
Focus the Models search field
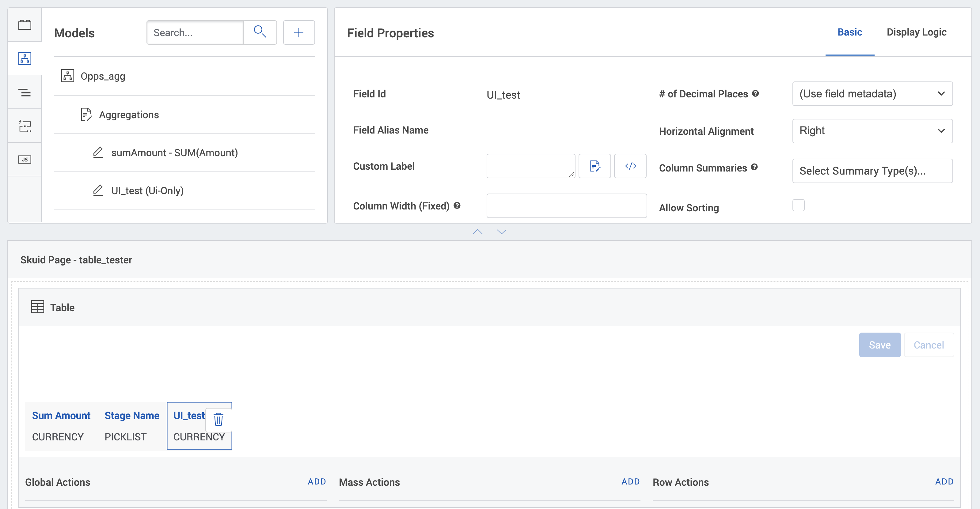coord(195,32)
